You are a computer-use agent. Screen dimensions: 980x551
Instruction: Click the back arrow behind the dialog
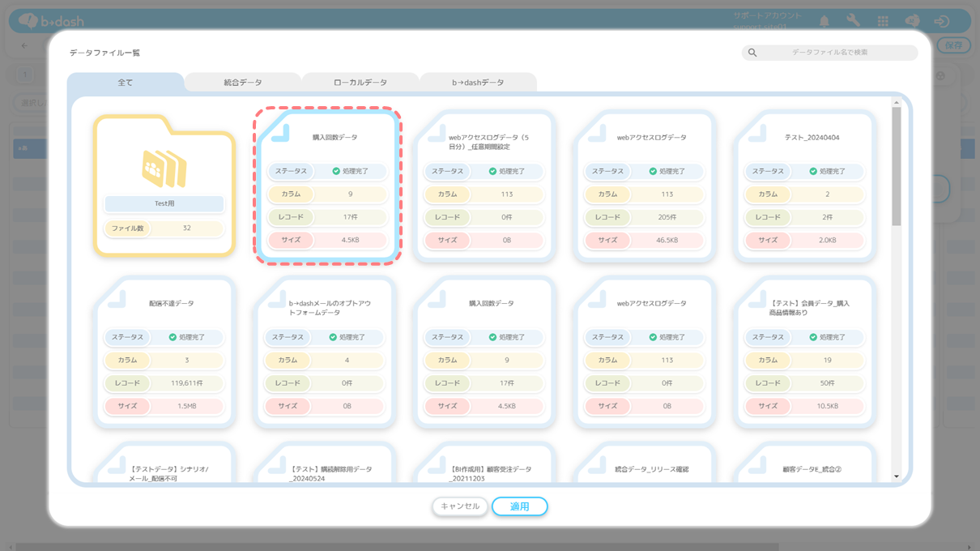coord(24,45)
